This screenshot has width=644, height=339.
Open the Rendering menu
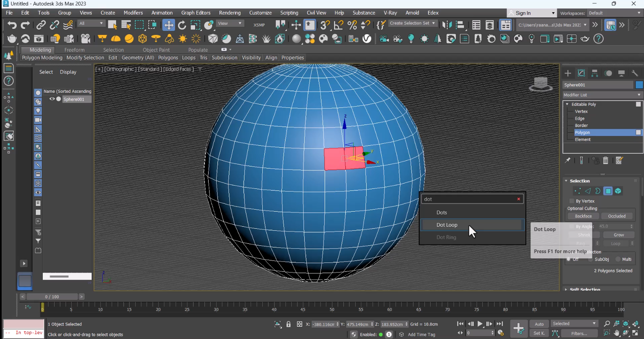[x=230, y=13]
